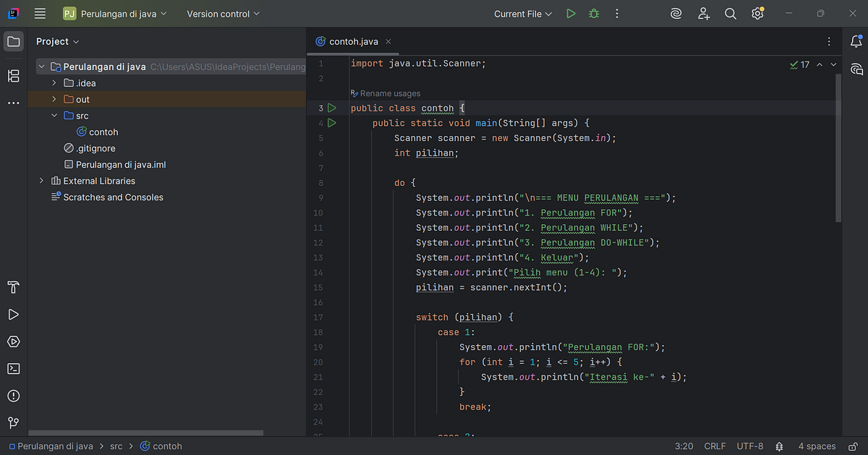
Task: Collapse the src folder
Action: pyautogui.click(x=53, y=115)
